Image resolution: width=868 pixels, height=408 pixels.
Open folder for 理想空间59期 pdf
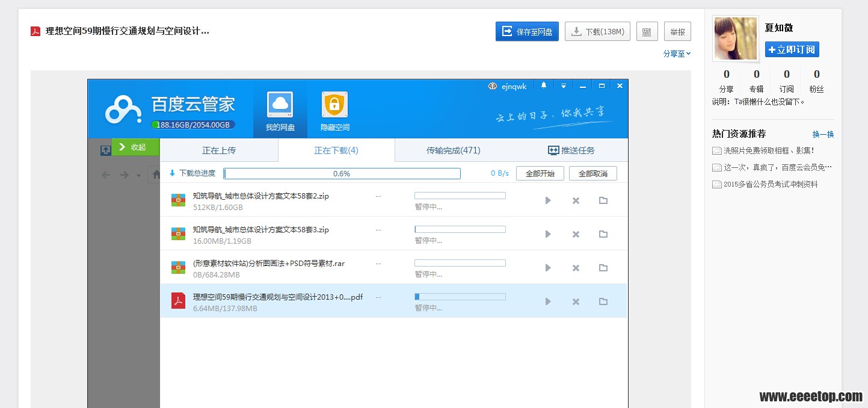[603, 301]
